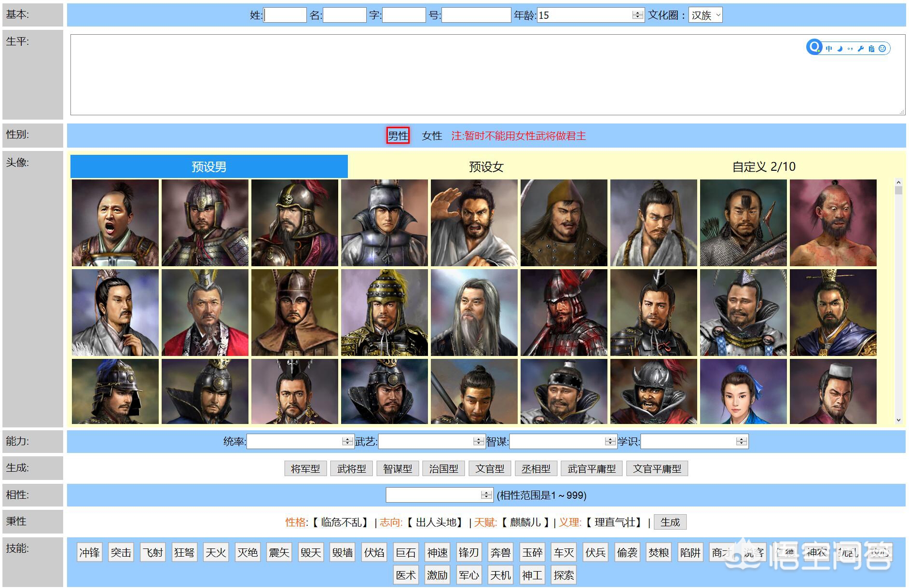This screenshot has width=909, height=588.
Task: Click into the 生平 biography text area
Action: point(488,75)
